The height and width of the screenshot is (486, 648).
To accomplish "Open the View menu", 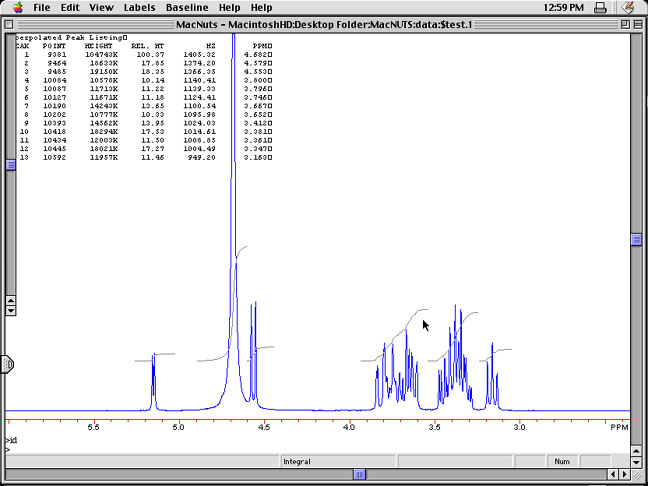I will [x=101, y=7].
